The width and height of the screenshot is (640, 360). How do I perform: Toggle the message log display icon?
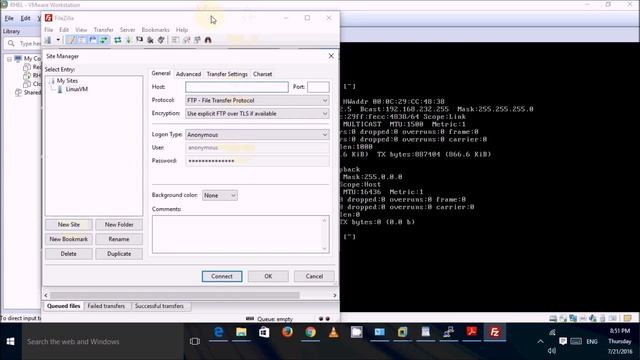click(71, 40)
